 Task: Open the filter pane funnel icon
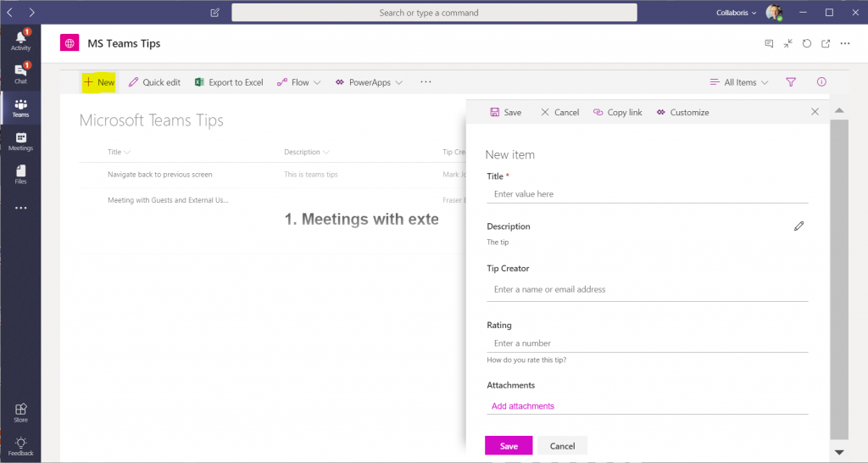791,82
